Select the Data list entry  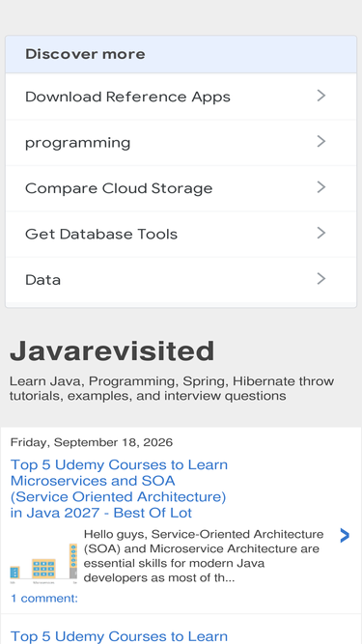pyautogui.click(x=181, y=280)
